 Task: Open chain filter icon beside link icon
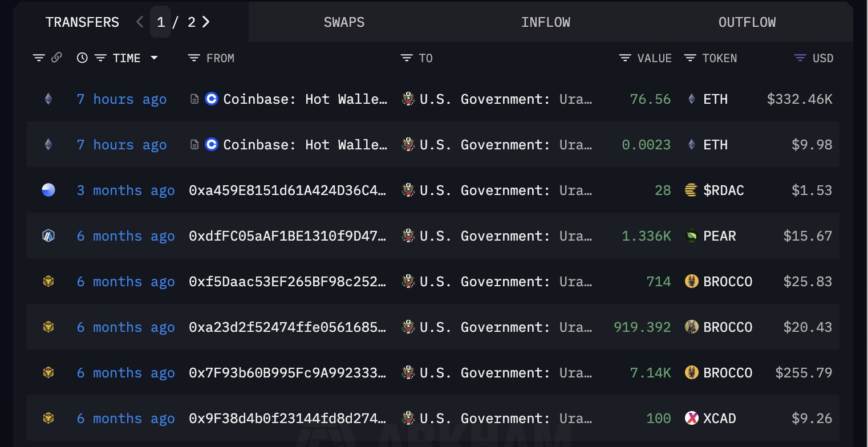coord(39,58)
